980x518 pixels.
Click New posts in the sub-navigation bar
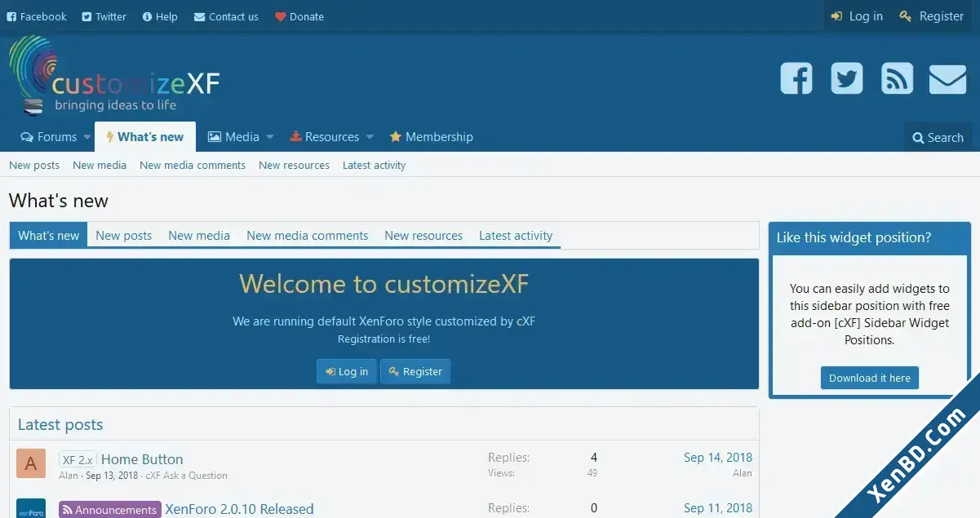tap(34, 165)
